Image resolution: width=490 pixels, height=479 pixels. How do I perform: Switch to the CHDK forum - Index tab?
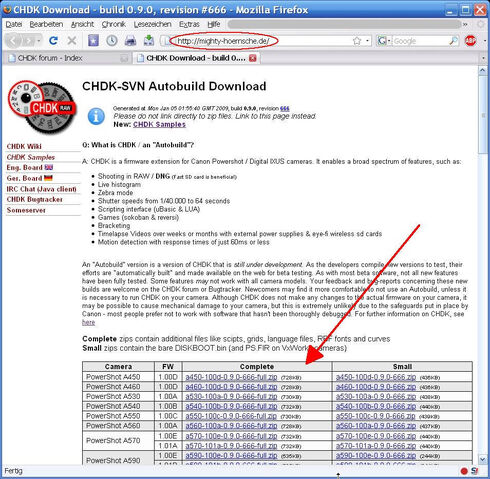[67, 58]
